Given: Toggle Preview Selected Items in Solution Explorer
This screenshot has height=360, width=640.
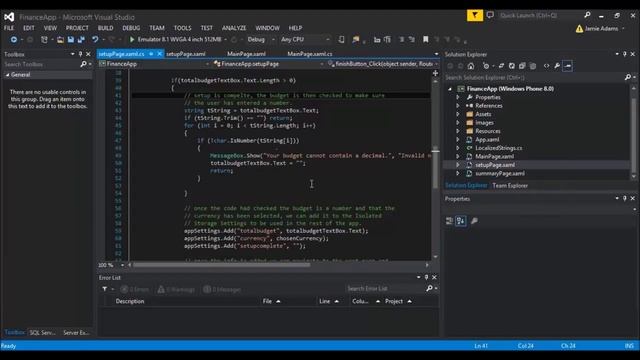Looking at the screenshot, I should point(568,66).
